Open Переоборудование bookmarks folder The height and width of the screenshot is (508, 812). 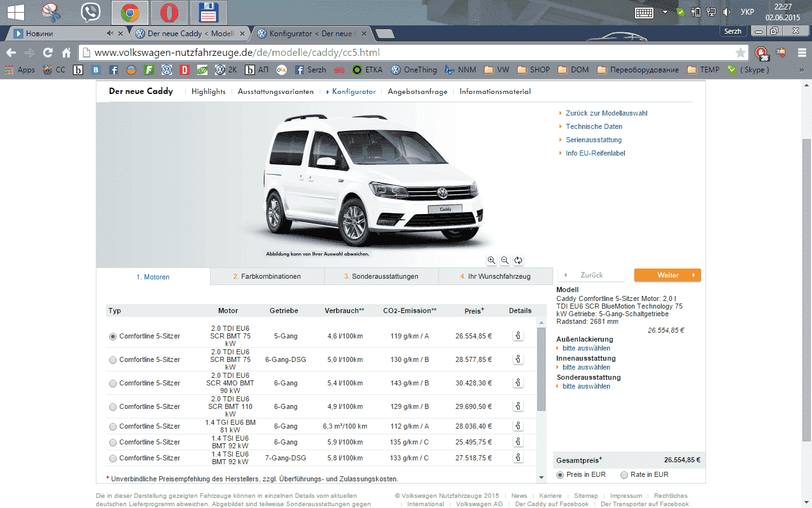[x=638, y=70]
